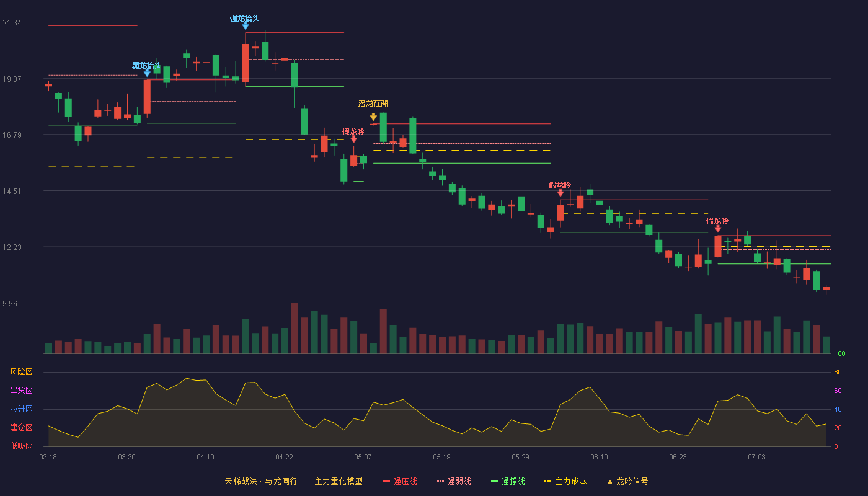This screenshot has height=496, width=868.
Task: Click the 06-10 date label
Action: coord(599,457)
